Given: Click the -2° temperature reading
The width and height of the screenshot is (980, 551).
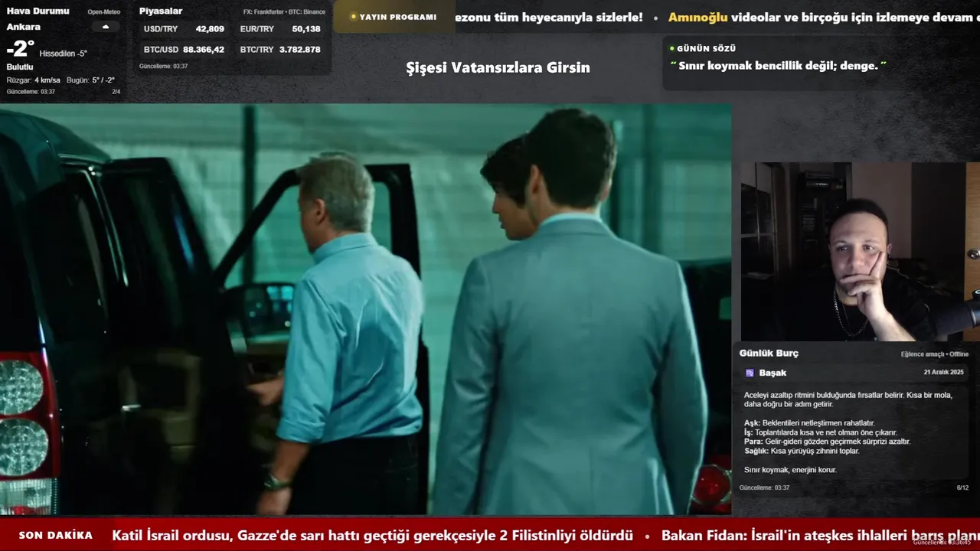Looking at the screenshot, I should point(21,49).
